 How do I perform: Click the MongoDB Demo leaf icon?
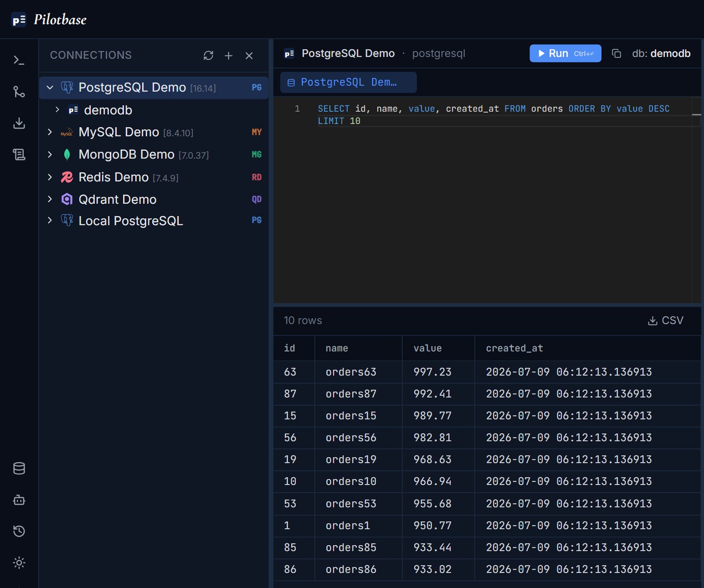click(67, 154)
